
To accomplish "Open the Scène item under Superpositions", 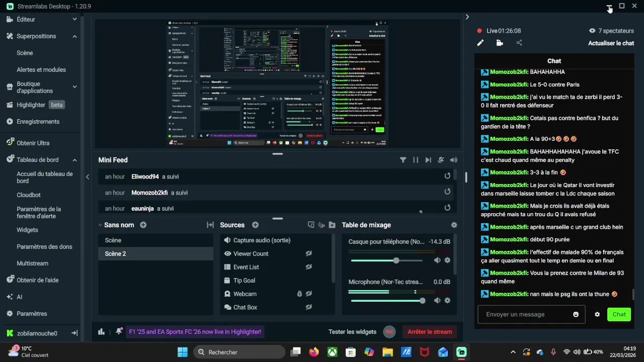I will tap(25, 53).
